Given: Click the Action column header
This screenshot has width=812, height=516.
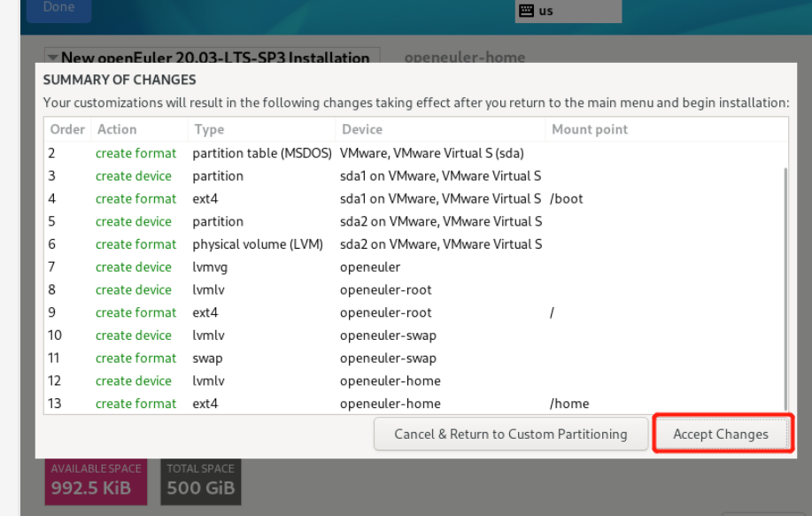Looking at the screenshot, I should coord(139,129).
